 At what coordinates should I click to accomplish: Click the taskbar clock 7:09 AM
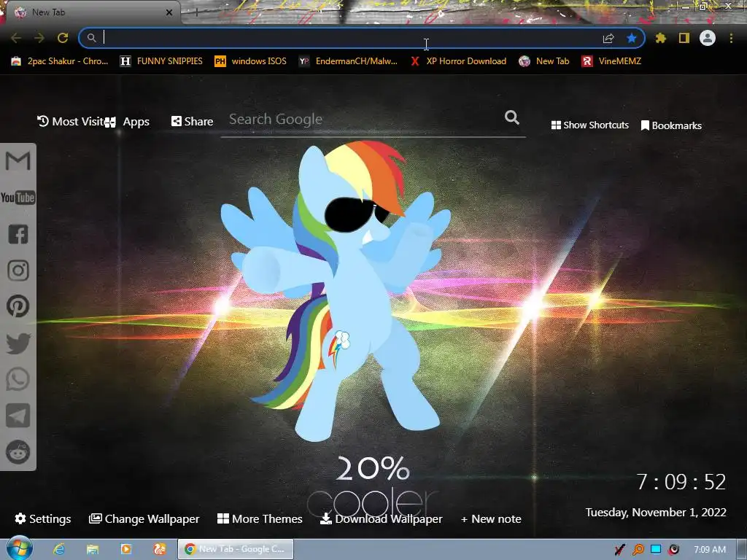[710, 550]
